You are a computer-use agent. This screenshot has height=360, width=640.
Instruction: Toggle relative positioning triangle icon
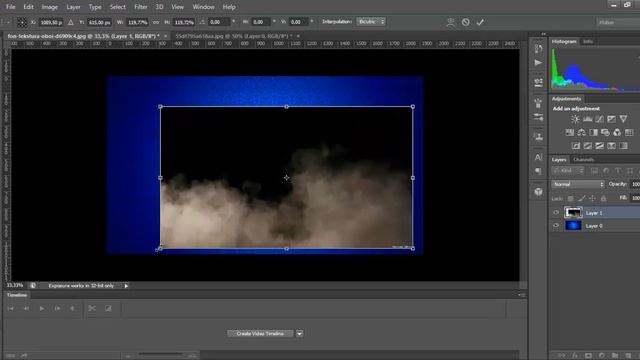pyautogui.click(x=71, y=22)
